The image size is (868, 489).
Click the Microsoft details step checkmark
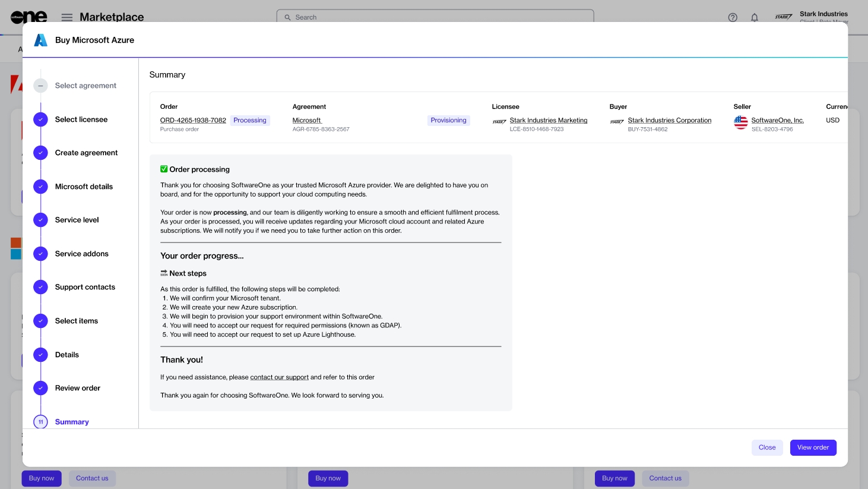(40, 187)
